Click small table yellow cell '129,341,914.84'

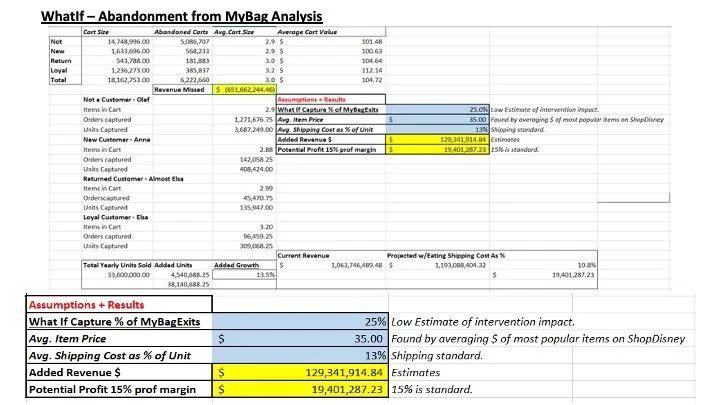point(438,140)
